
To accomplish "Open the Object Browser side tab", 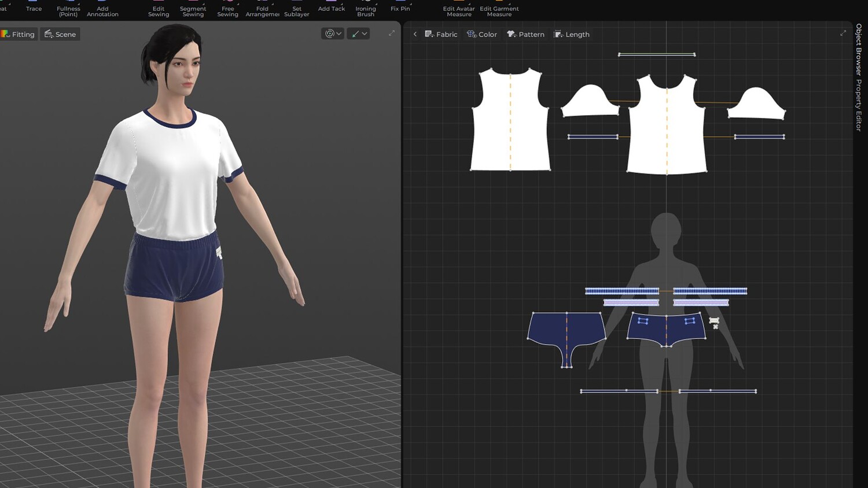I will coord(859,49).
